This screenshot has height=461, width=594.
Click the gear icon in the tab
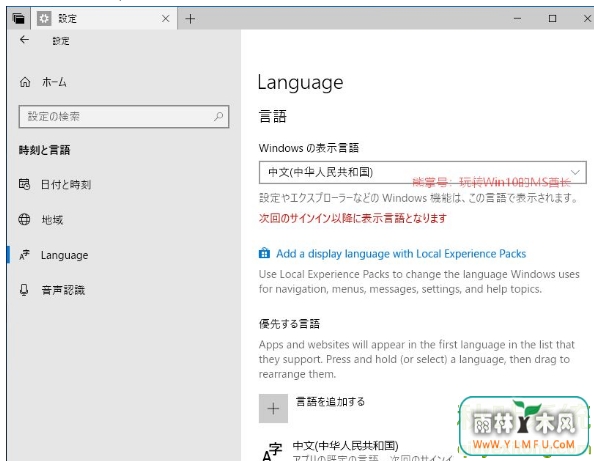[x=44, y=18]
